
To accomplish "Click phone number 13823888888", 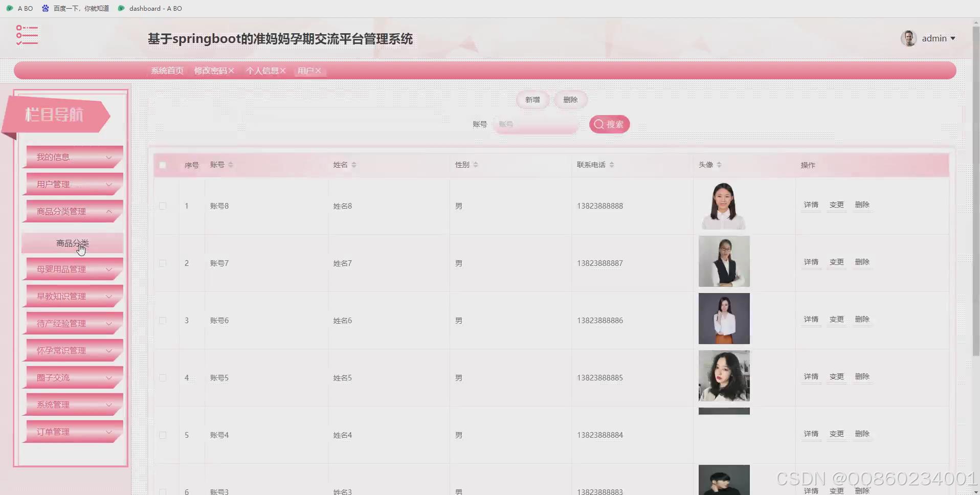I will click(x=600, y=206).
